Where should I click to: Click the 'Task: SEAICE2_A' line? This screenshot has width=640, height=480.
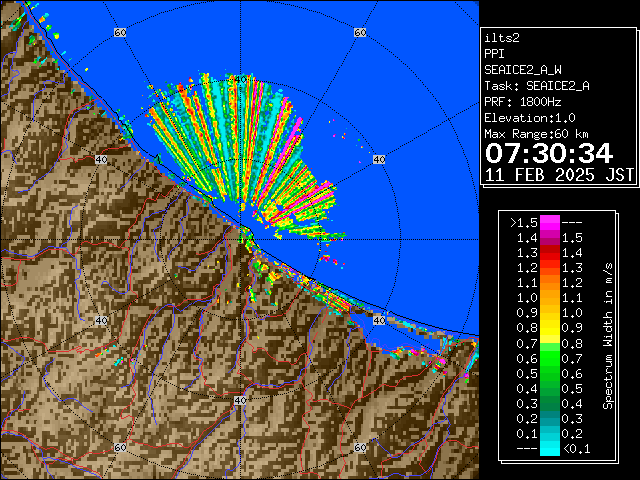click(537, 86)
